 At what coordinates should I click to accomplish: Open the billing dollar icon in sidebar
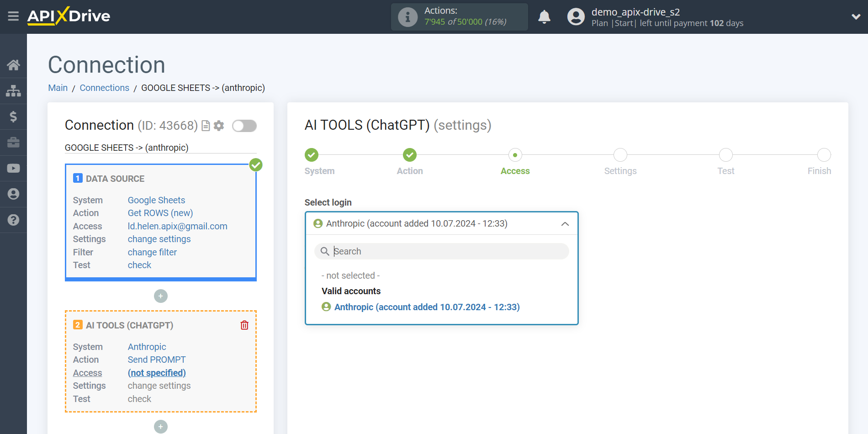pos(13,116)
